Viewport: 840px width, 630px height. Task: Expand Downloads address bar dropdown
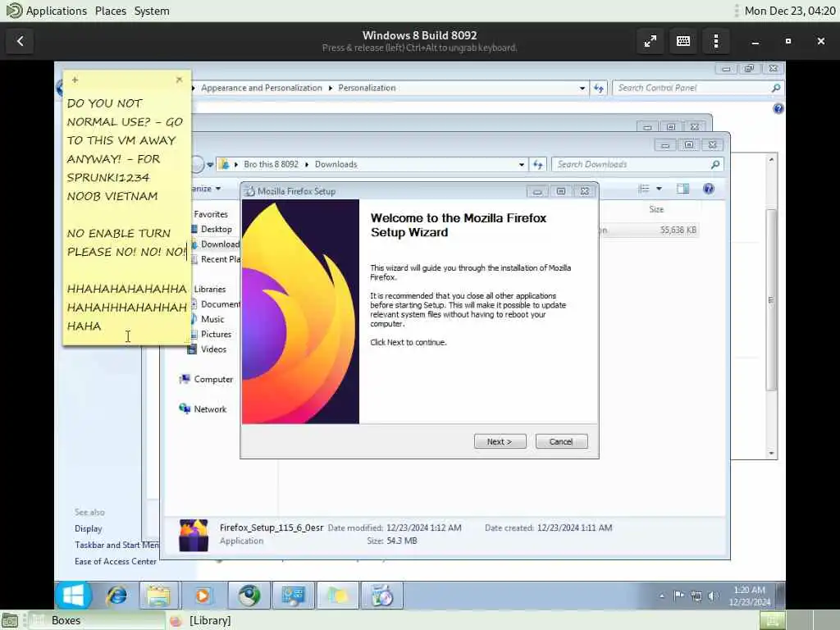click(521, 164)
